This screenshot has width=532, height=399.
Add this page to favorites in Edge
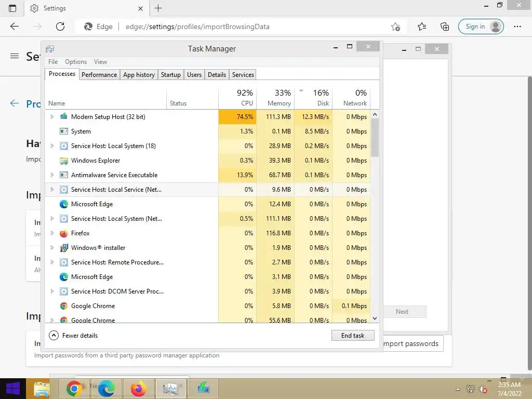tap(395, 26)
